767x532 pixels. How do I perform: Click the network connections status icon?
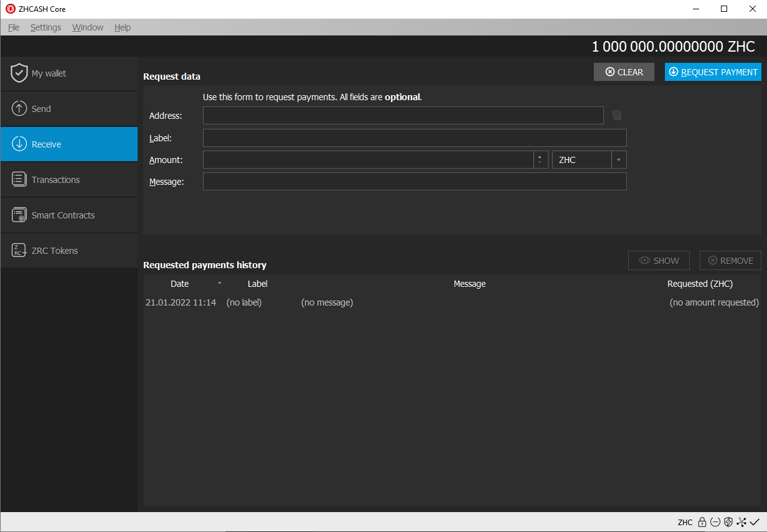(x=741, y=522)
